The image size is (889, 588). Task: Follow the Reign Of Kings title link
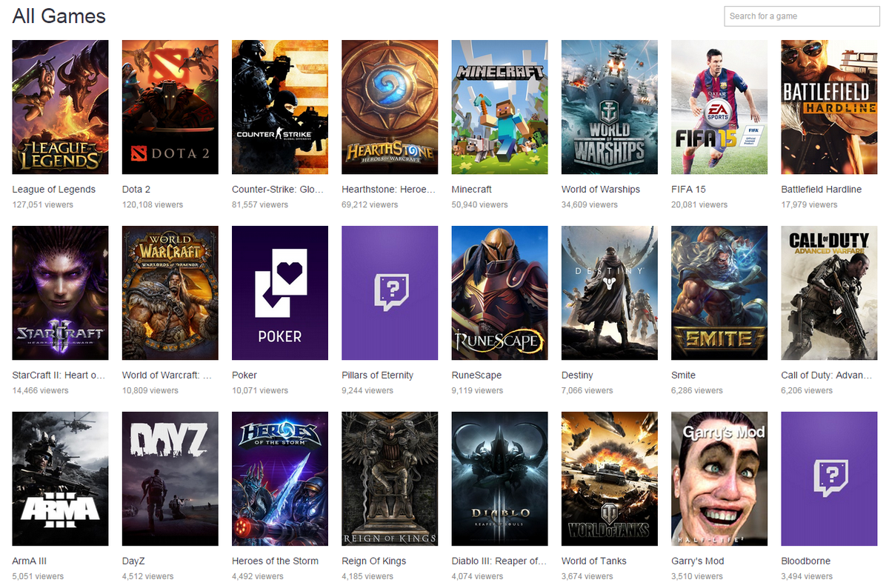pos(374,561)
